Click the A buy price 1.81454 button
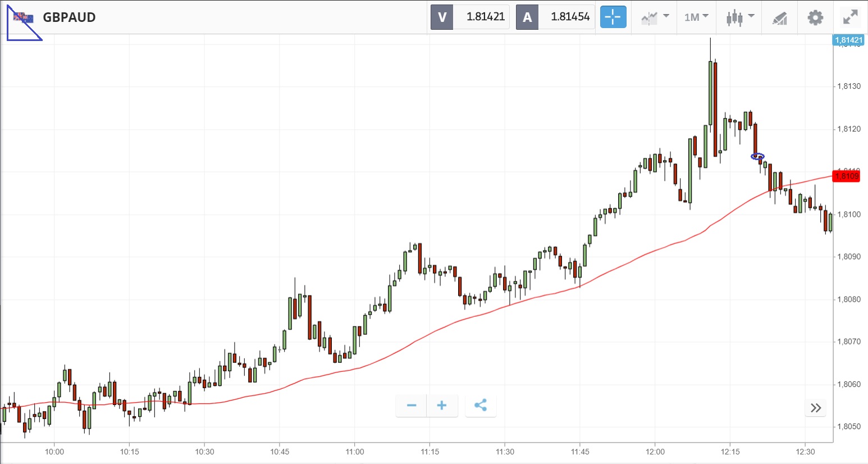 coord(555,17)
